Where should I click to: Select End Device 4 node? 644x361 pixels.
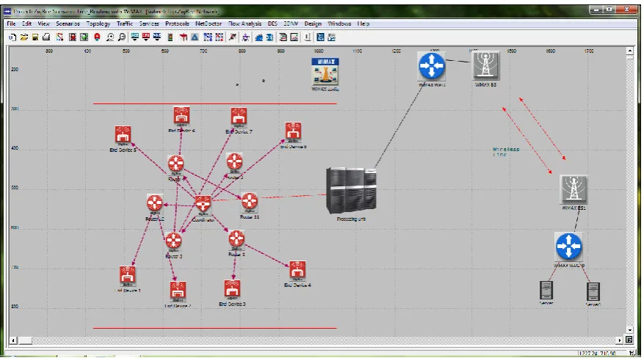point(297,271)
